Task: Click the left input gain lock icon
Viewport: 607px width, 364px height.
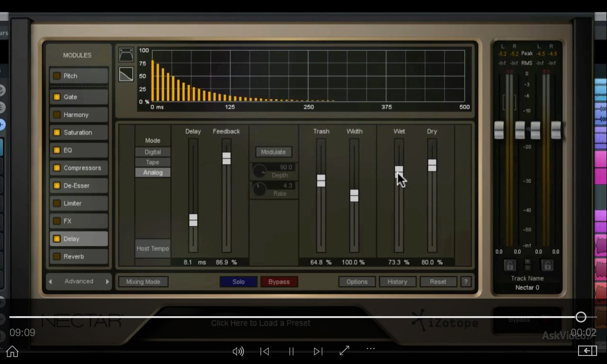Action: coord(509,265)
